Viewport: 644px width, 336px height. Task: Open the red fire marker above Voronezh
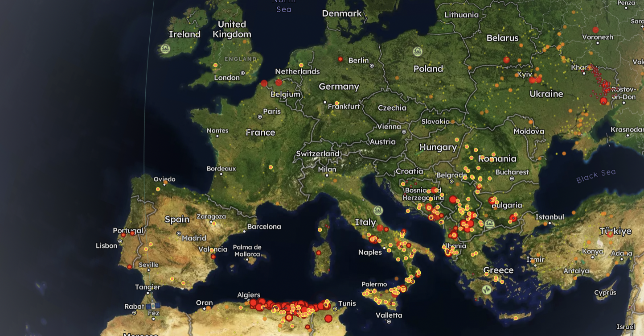click(x=595, y=29)
